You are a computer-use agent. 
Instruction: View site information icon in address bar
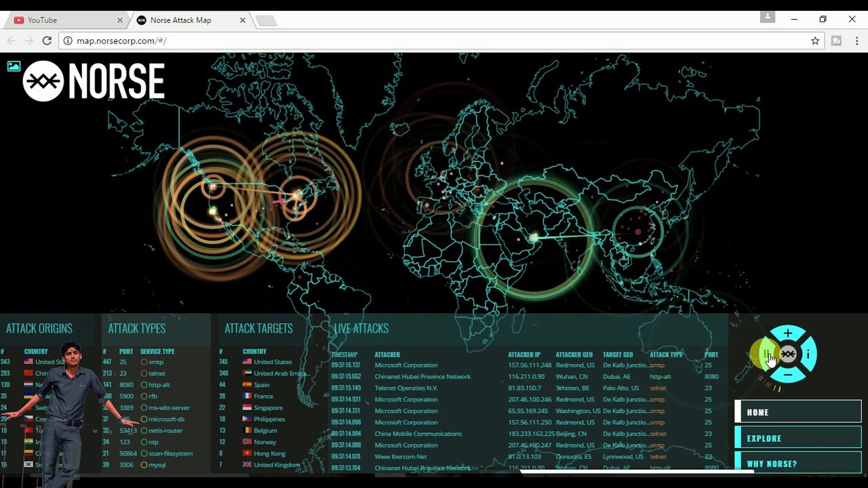(68, 41)
